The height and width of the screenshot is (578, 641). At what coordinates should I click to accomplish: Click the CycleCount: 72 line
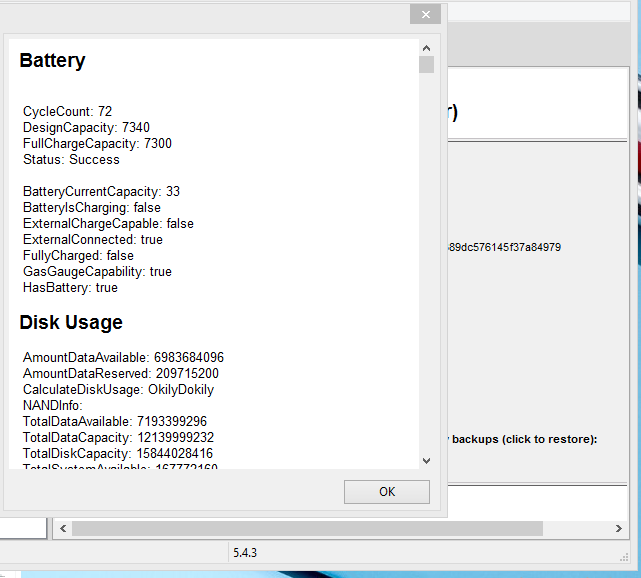click(x=67, y=111)
